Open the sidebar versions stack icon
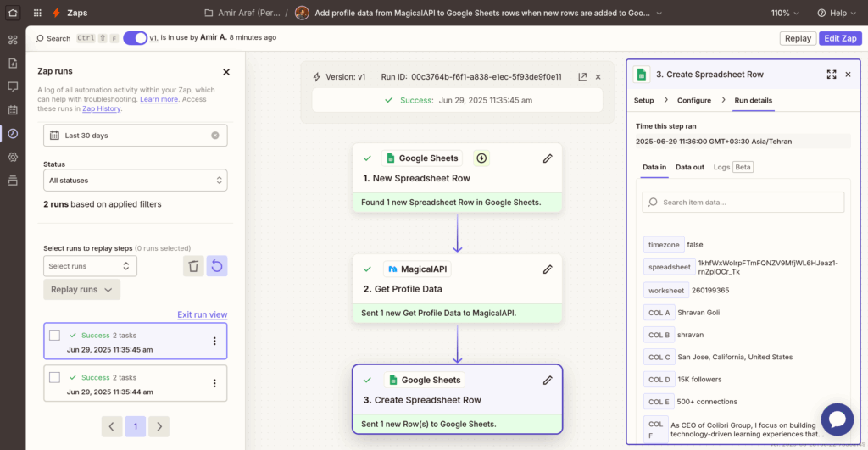 [13, 181]
